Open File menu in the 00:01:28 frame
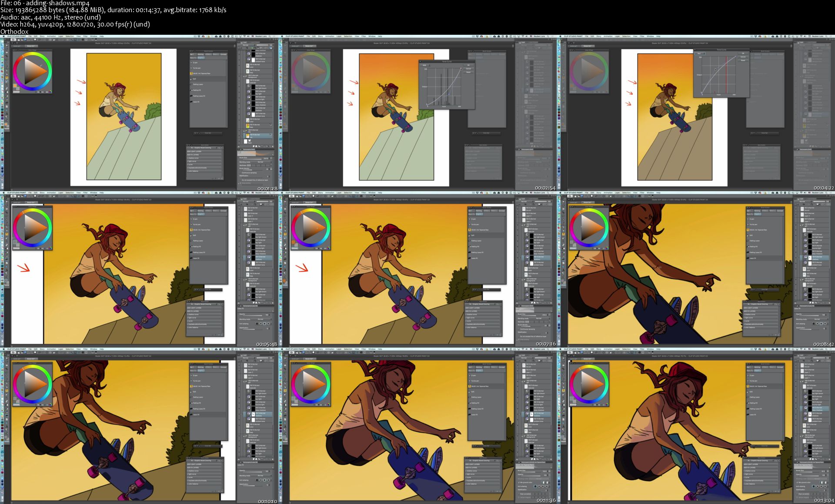The height and width of the screenshot is (504, 835). click(30, 36)
